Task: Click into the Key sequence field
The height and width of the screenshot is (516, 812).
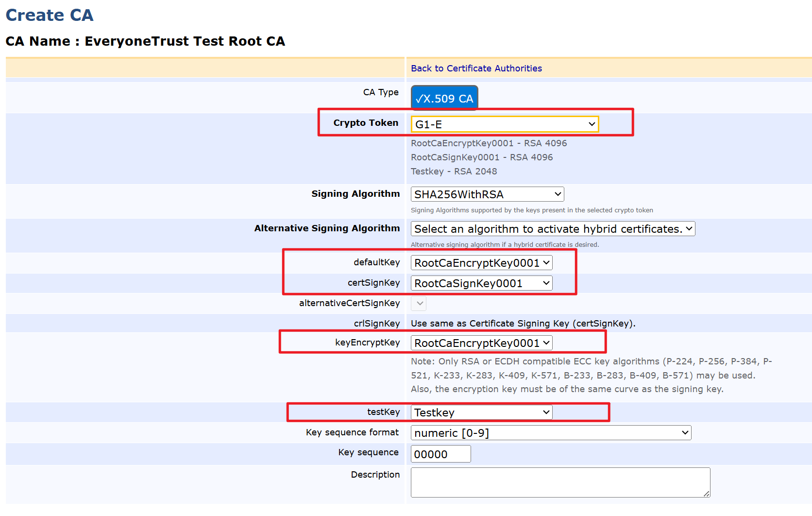Action: click(x=440, y=454)
